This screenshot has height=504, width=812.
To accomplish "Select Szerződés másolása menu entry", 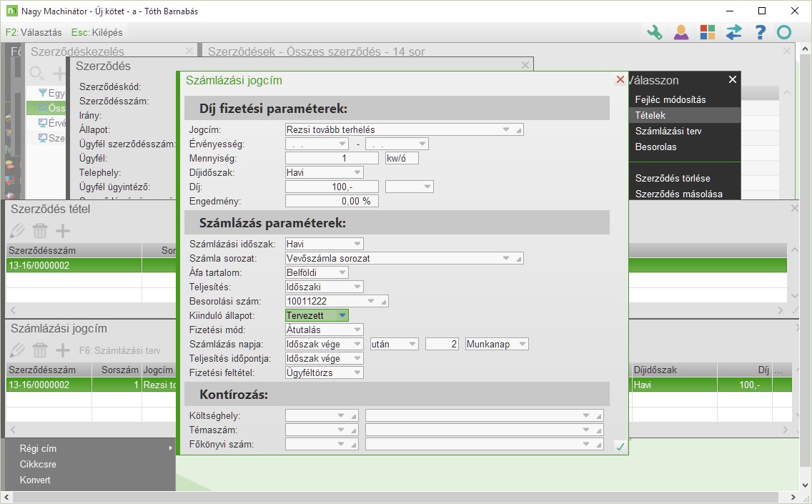I will [x=678, y=194].
